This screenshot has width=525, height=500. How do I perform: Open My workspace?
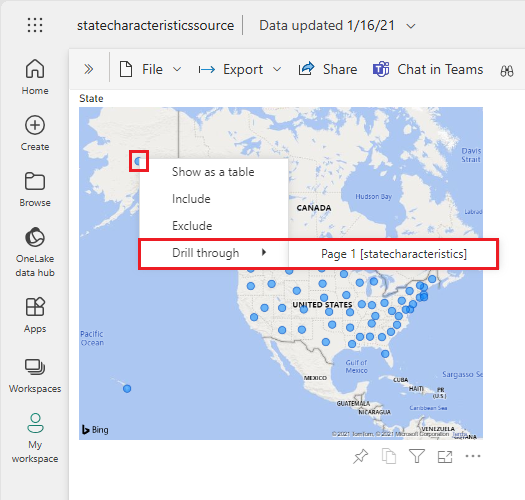coord(35,438)
